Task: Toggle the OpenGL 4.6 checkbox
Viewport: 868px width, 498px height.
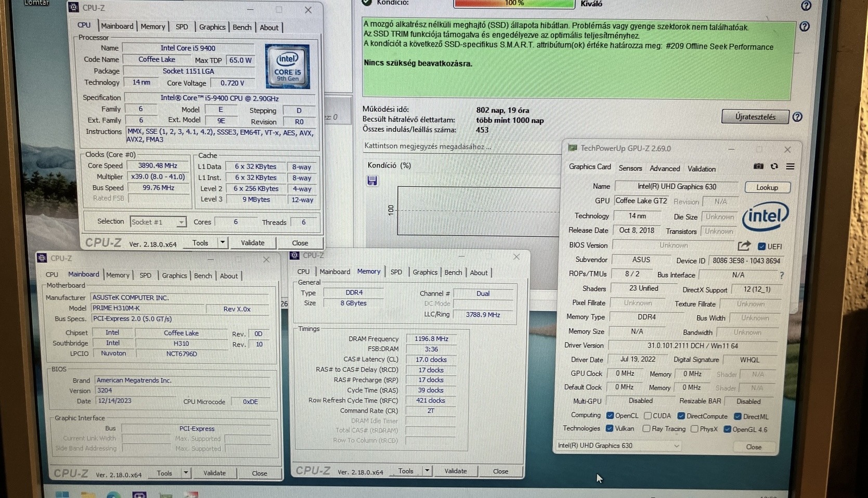Action: (728, 429)
